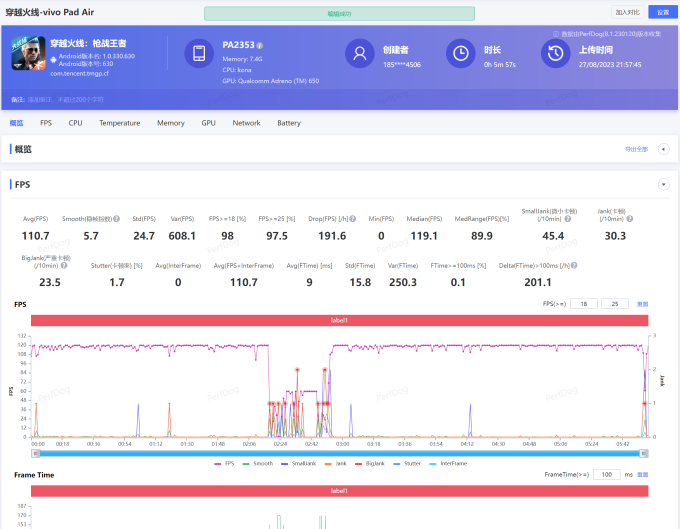Click the Var(FTime) value 250.3
The height and width of the screenshot is (529, 680).
click(403, 282)
